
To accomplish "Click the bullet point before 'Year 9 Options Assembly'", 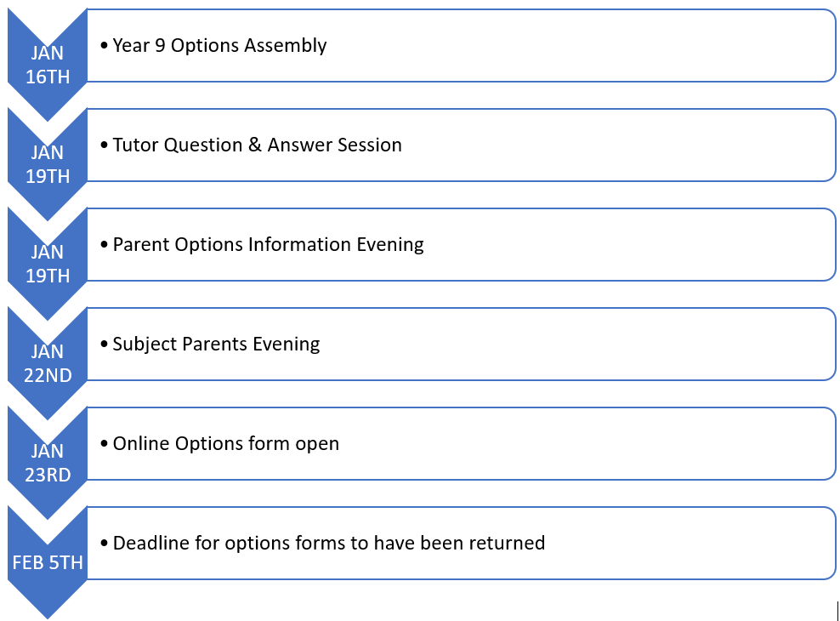I will pos(104,47).
